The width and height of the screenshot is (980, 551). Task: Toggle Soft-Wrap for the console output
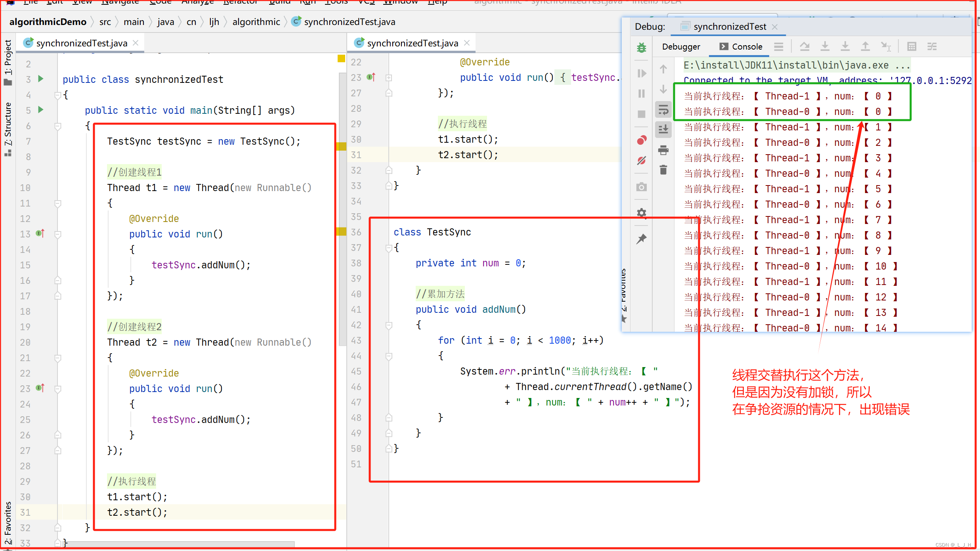663,109
